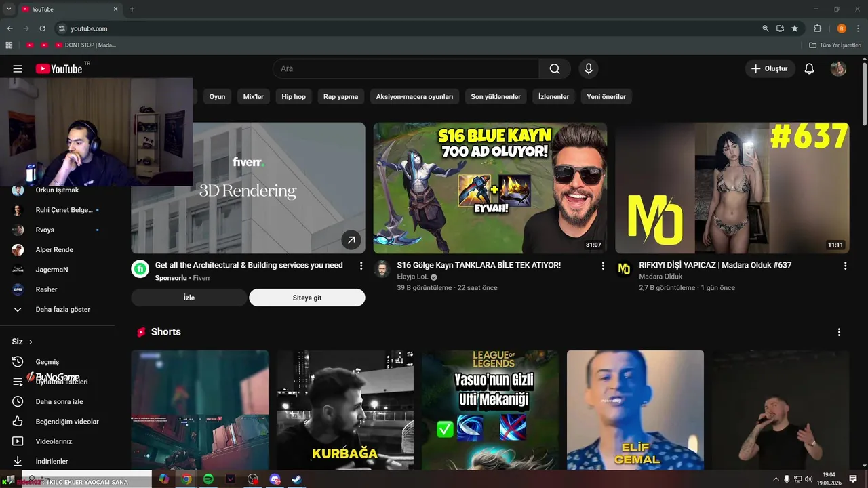Select the 'Oyun' filter chip
Viewport: 868px width, 488px height.
[217, 96]
